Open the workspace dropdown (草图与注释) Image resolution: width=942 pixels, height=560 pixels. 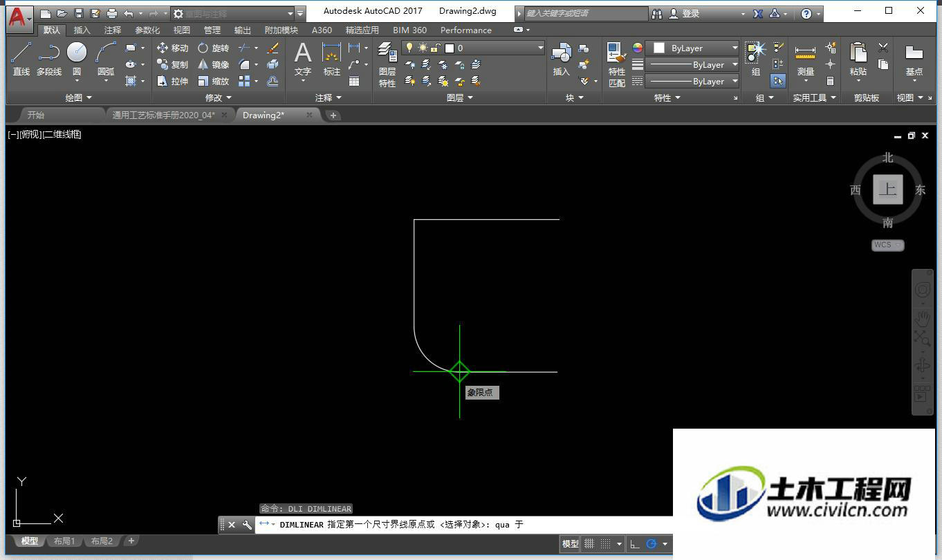232,13
